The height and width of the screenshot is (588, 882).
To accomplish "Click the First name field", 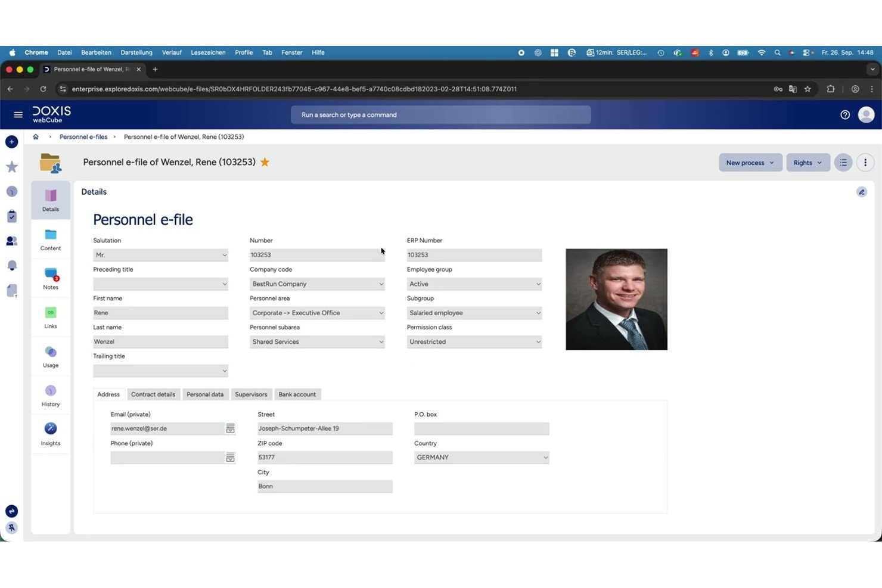I will [x=160, y=313].
